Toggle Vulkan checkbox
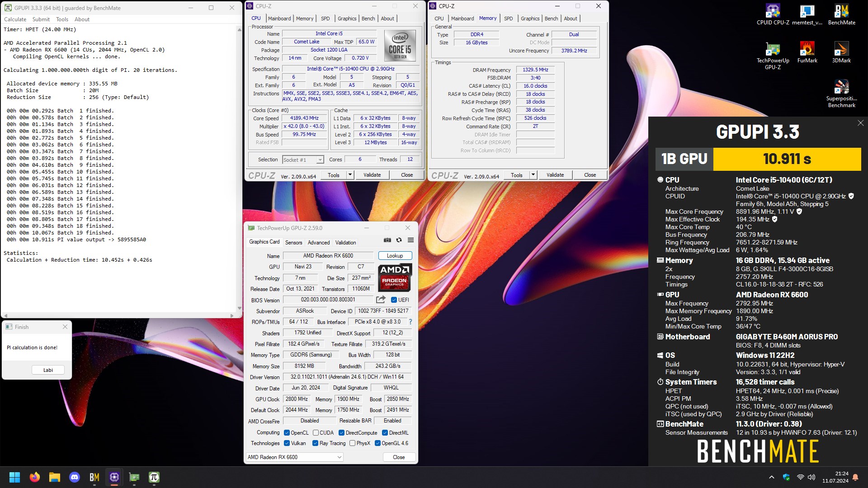The image size is (868, 488). [287, 443]
